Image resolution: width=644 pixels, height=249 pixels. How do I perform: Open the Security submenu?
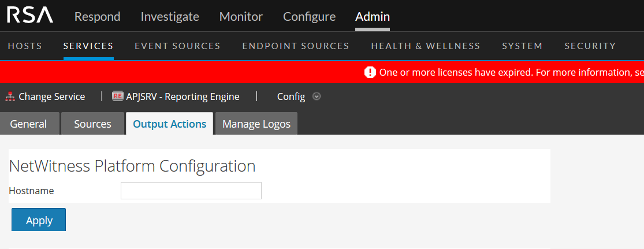point(590,46)
